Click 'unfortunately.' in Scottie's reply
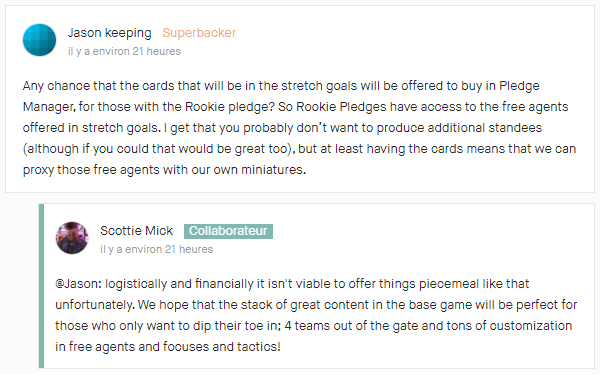600x374 pixels. click(x=95, y=305)
